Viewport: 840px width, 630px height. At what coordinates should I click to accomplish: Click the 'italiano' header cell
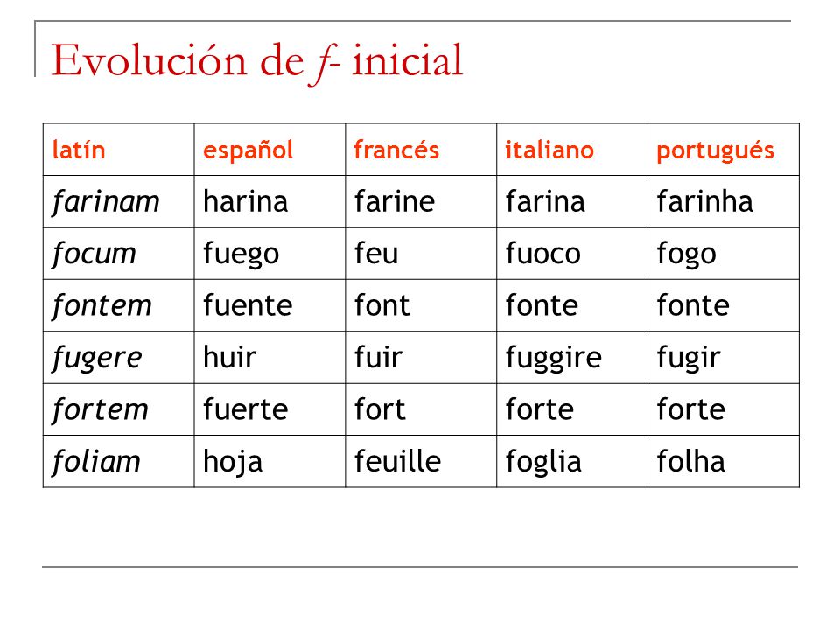pyautogui.click(x=571, y=150)
